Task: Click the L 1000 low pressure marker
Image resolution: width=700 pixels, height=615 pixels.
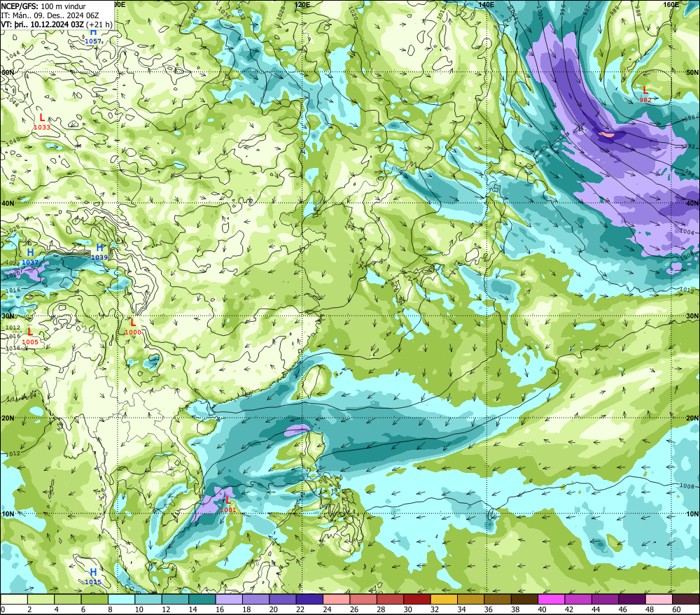Action: (133, 327)
